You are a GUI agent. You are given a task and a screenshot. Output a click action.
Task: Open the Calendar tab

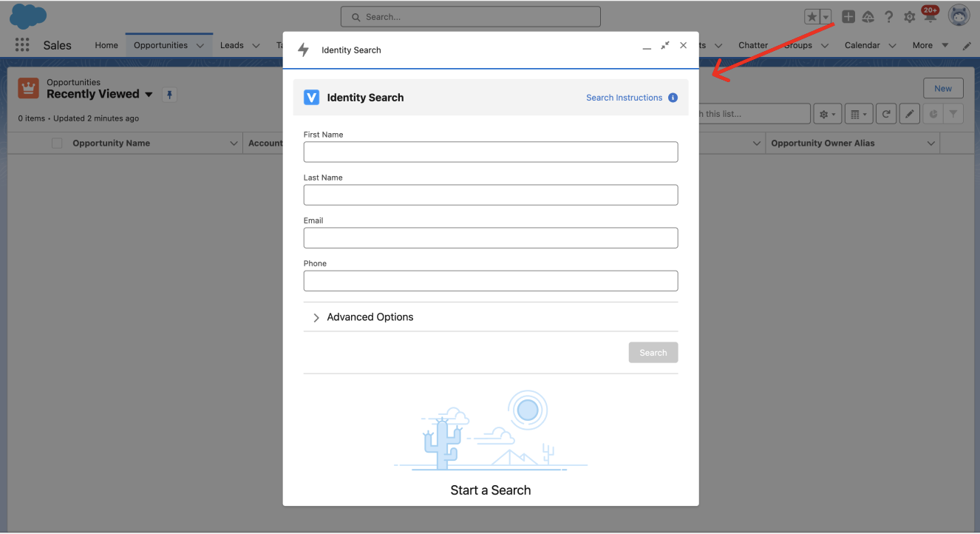[x=862, y=45]
